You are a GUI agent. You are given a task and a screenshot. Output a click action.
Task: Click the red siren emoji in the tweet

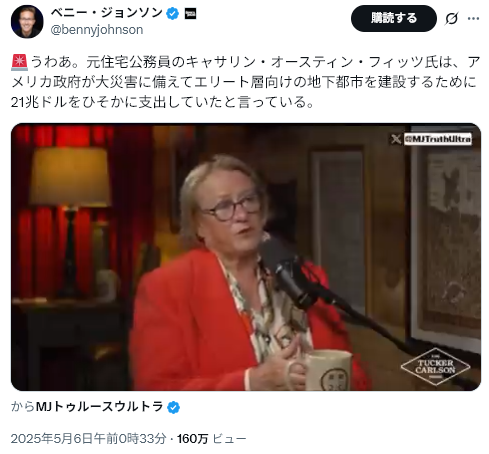(x=20, y=63)
